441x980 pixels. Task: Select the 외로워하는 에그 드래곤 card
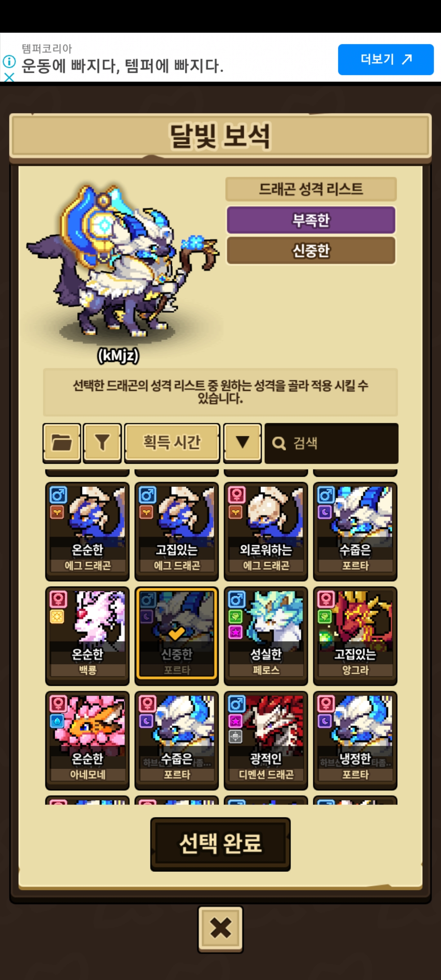click(266, 531)
